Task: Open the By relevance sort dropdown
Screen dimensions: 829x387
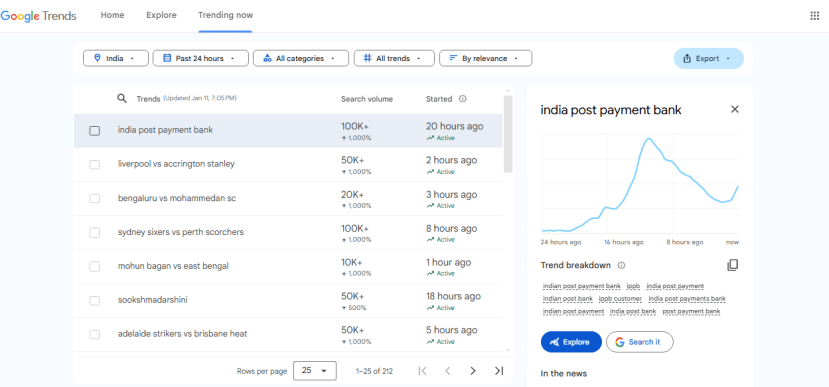Action: pyautogui.click(x=485, y=59)
